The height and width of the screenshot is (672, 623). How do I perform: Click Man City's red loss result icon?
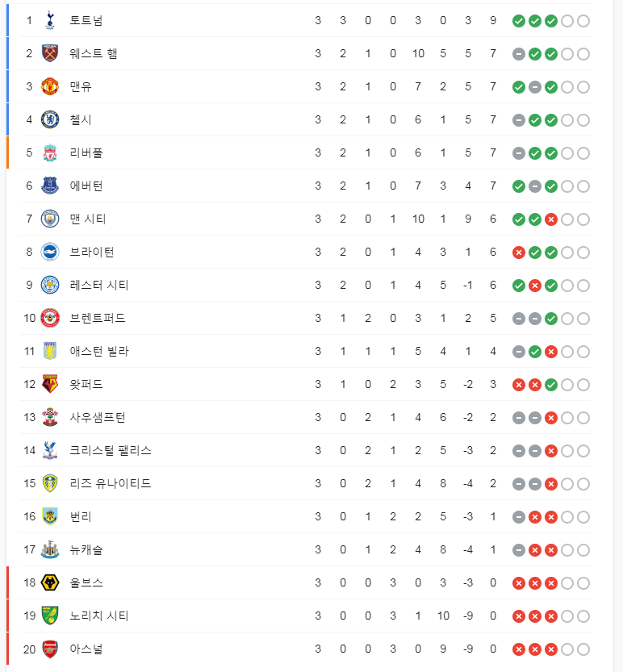551,219
